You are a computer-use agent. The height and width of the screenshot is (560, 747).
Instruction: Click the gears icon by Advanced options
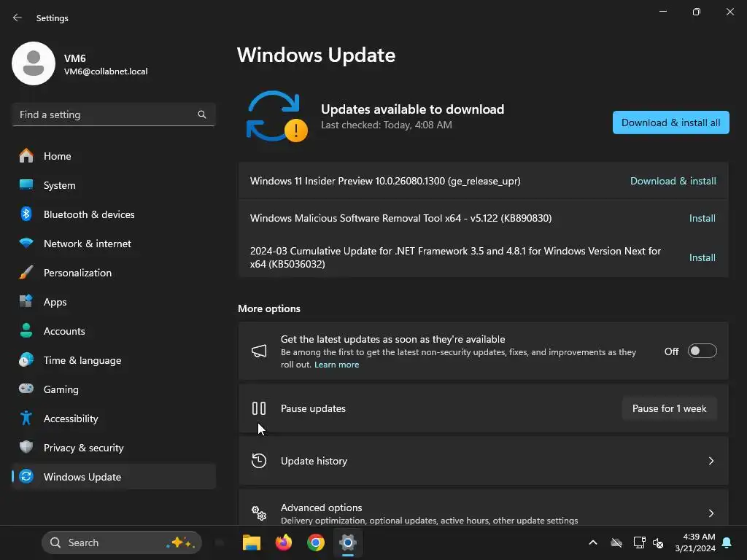click(x=259, y=513)
